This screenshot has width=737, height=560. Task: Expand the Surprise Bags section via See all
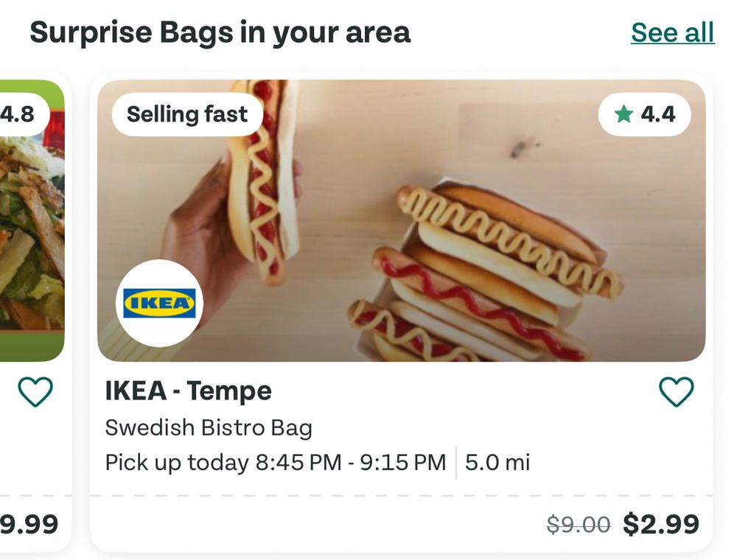click(671, 32)
